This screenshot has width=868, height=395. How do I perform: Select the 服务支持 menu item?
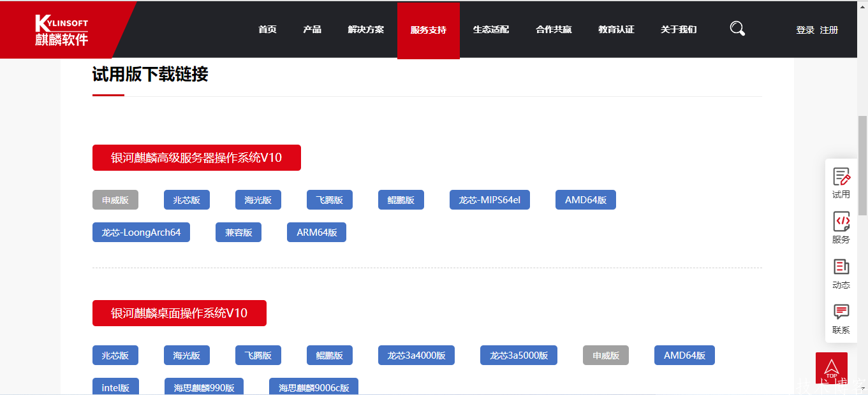click(429, 31)
